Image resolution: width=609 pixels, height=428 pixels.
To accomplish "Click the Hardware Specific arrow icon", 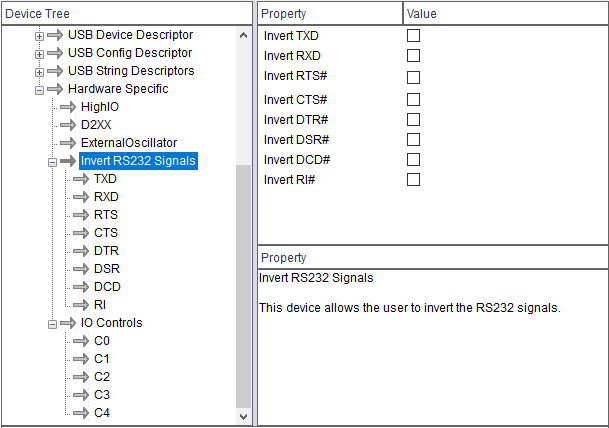I will click(x=56, y=89).
